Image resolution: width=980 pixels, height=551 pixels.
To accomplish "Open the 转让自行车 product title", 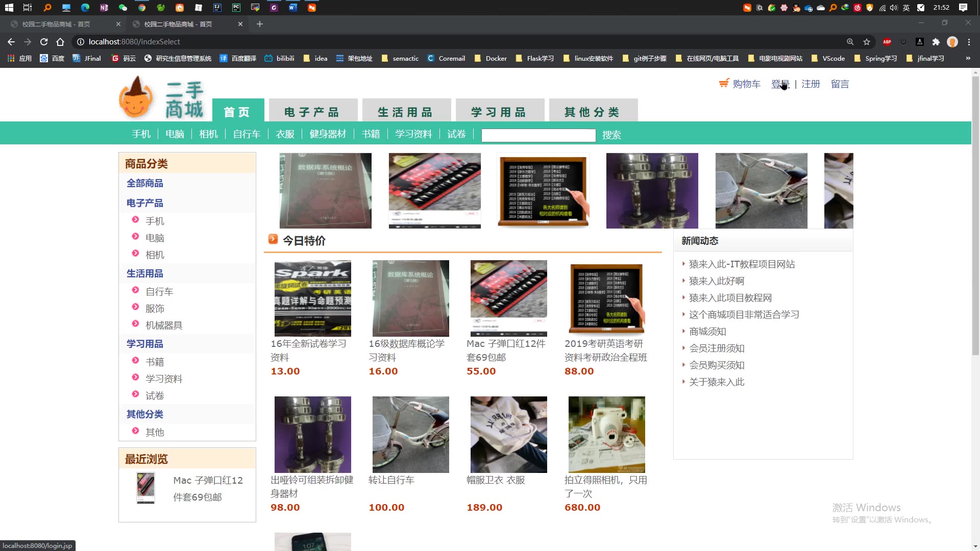I will (391, 480).
